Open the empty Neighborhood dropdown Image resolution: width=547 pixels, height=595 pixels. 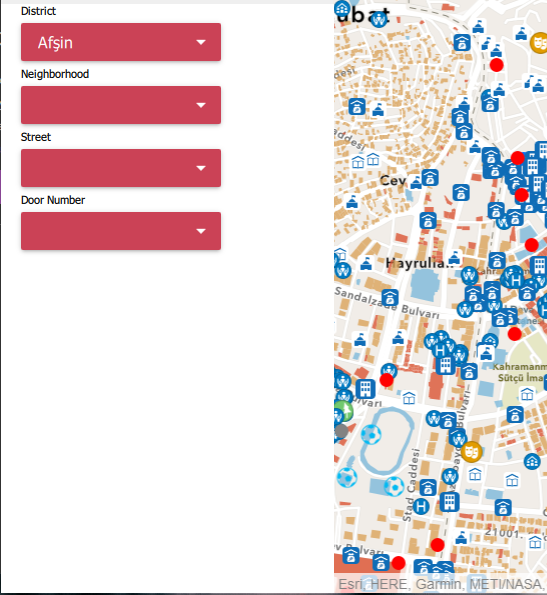click(121, 105)
